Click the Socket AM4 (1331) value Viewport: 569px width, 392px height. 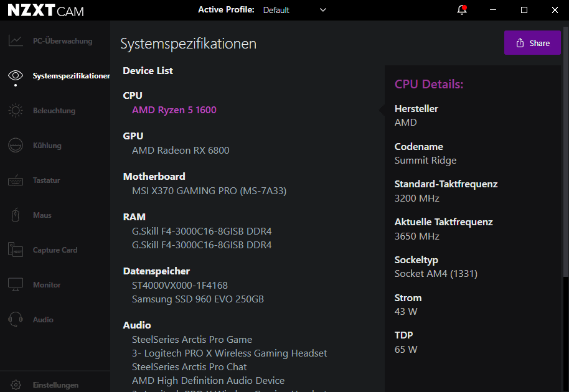click(x=436, y=273)
